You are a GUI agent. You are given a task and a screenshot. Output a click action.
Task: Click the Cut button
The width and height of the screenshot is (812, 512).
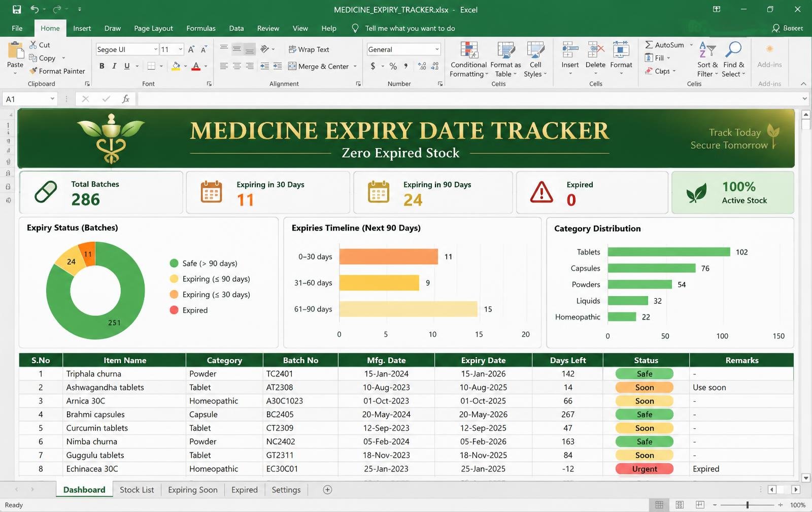40,45
